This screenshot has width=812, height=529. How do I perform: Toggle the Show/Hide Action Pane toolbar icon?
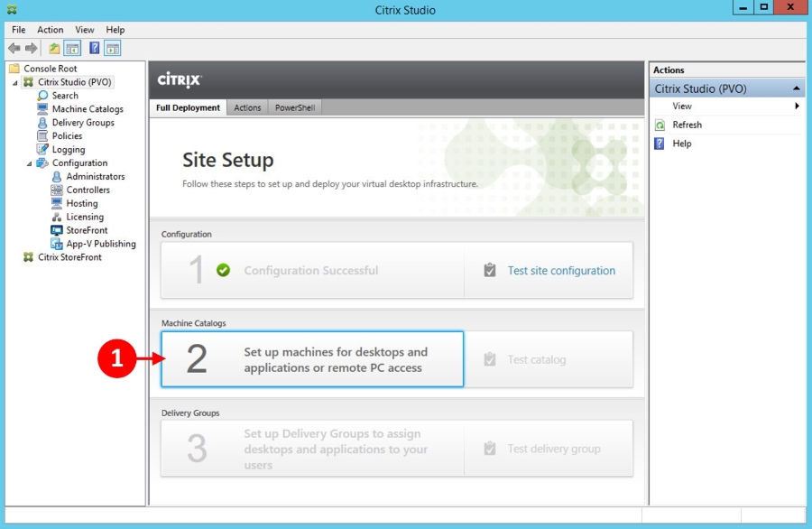(113, 49)
